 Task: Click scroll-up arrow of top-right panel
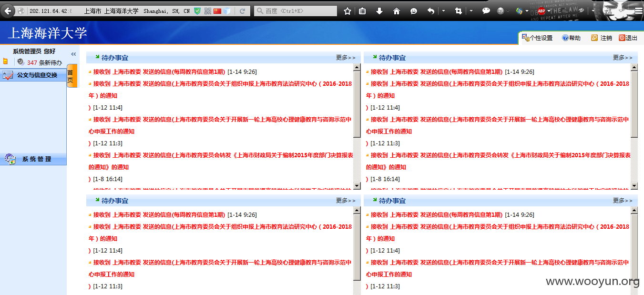(x=634, y=67)
